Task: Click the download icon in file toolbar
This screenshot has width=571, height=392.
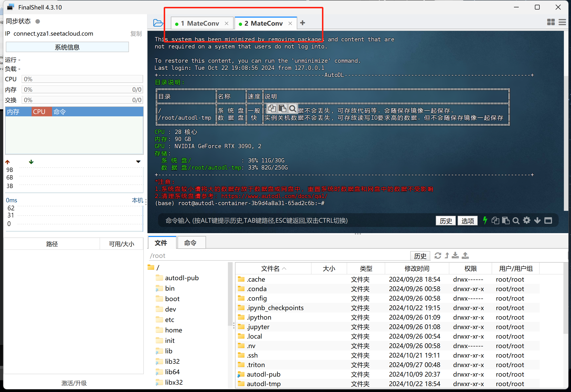Action: (455, 256)
